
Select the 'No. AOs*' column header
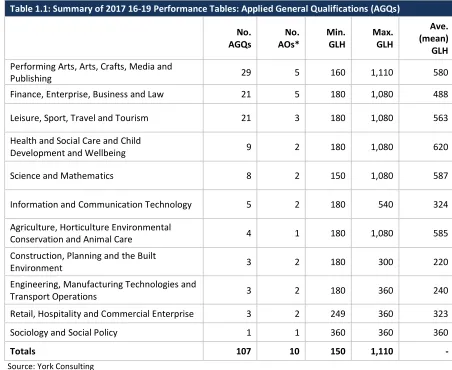[289, 38]
